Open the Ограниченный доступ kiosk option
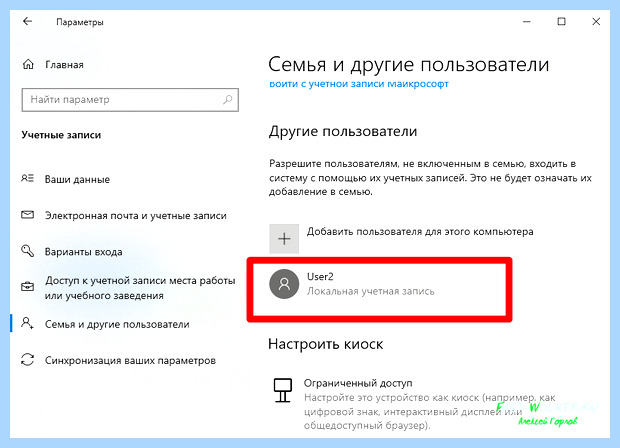The image size is (620, 448). (358, 383)
